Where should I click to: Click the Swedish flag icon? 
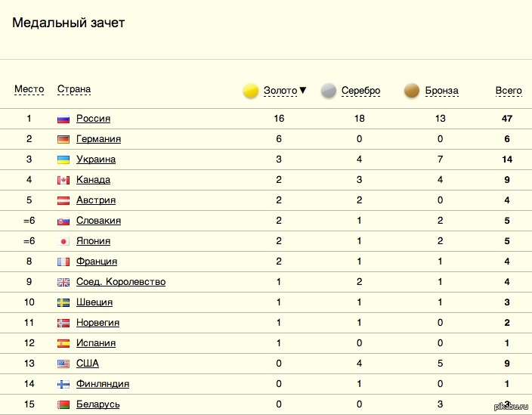click(63, 302)
